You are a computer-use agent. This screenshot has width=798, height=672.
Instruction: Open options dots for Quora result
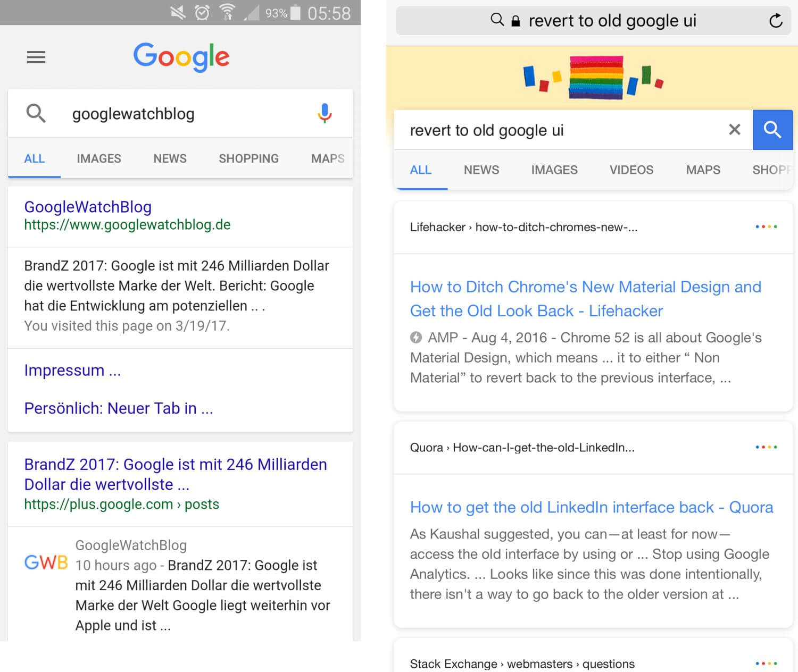pos(766,447)
